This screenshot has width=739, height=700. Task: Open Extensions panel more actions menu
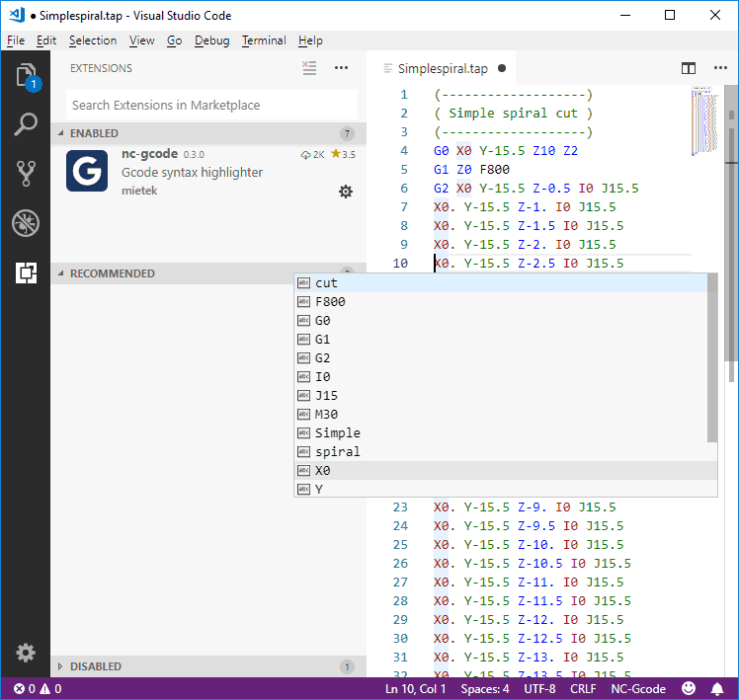click(x=341, y=68)
